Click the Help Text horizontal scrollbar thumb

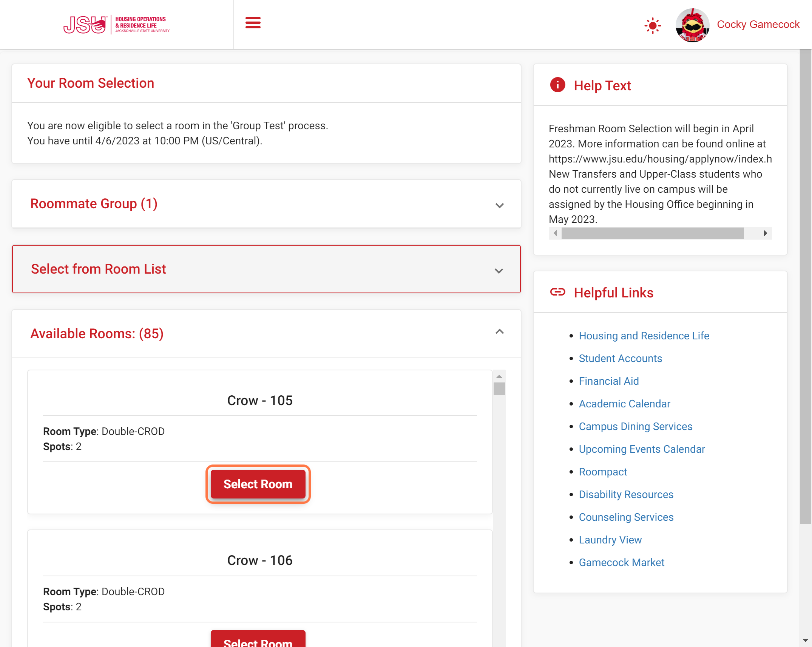tap(652, 233)
